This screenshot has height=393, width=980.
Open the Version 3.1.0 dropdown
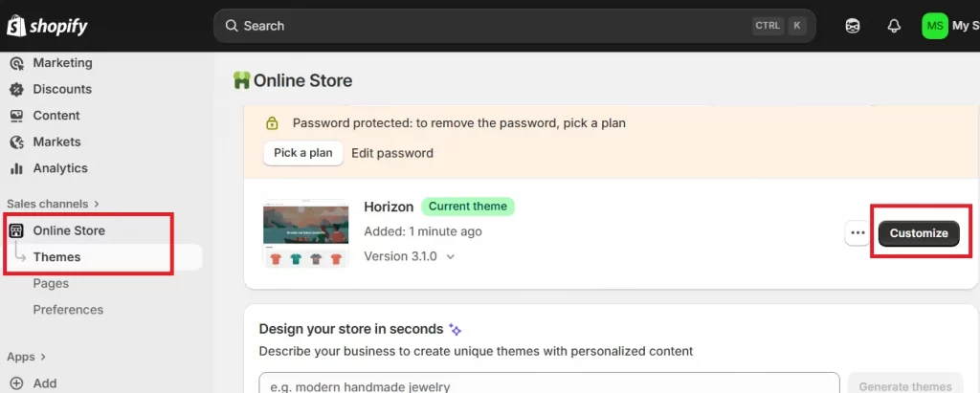pyautogui.click(x=410, y=256)
